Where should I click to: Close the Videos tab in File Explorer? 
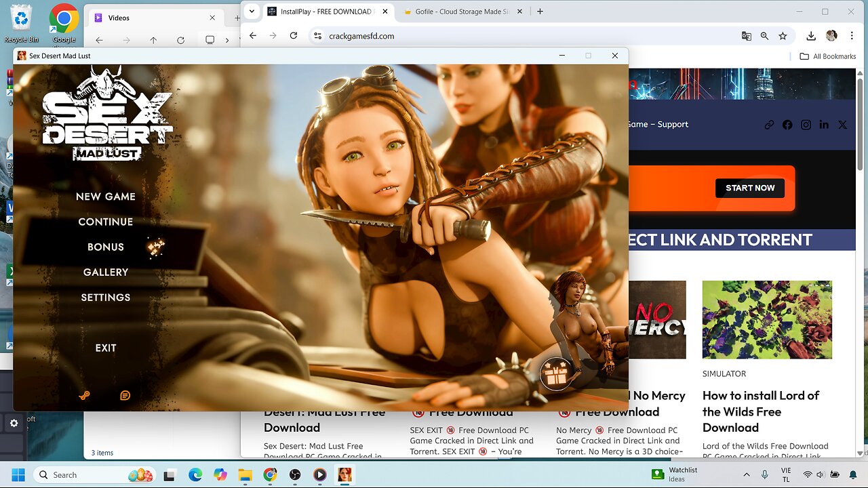point(213,18)
